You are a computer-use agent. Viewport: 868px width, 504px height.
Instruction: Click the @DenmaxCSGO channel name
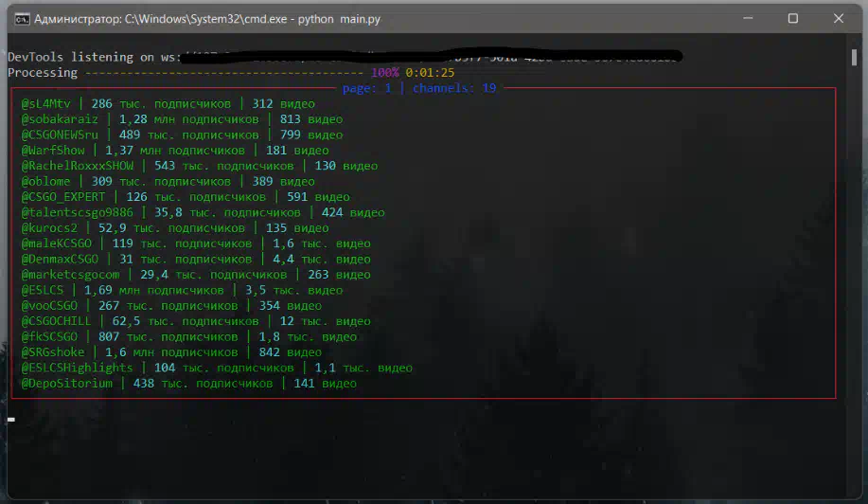[x=60, y=259]
